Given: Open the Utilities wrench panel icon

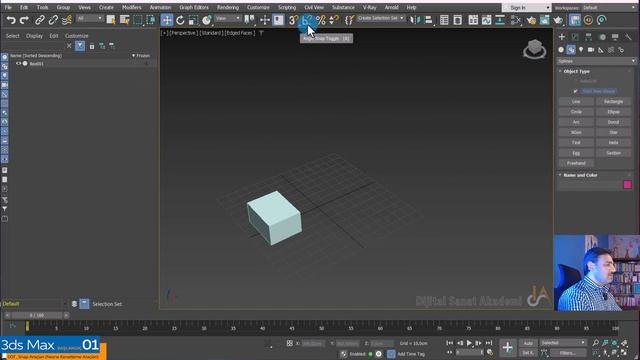Looking at the screenshot, I should pyautogui.click(x=628, y=37).
